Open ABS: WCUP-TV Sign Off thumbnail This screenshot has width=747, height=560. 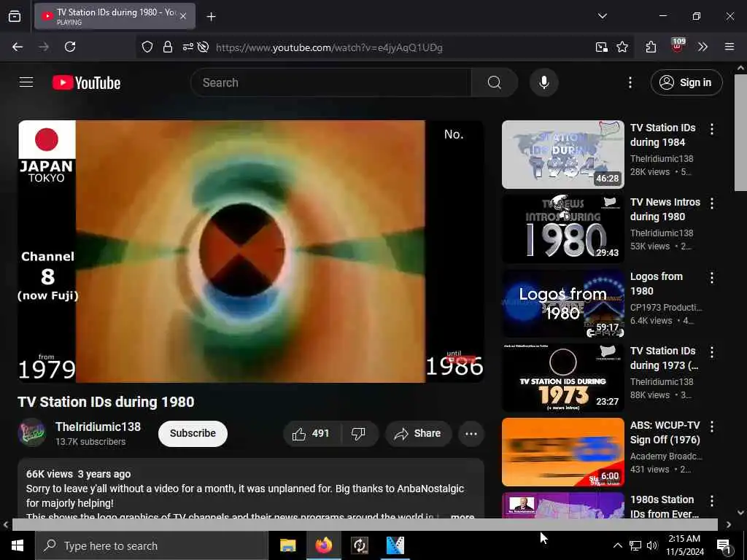(562, 451)
